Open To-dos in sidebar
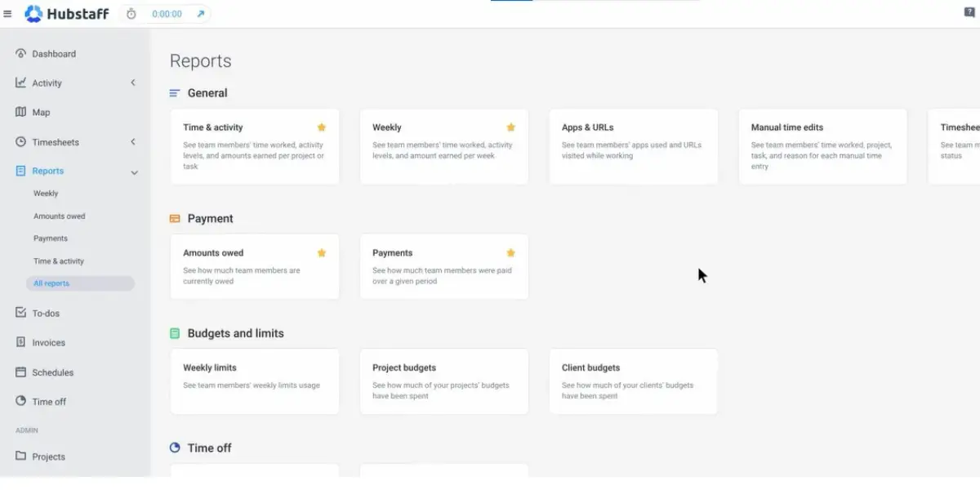The image size is (980, 490). tap(46, 313)
